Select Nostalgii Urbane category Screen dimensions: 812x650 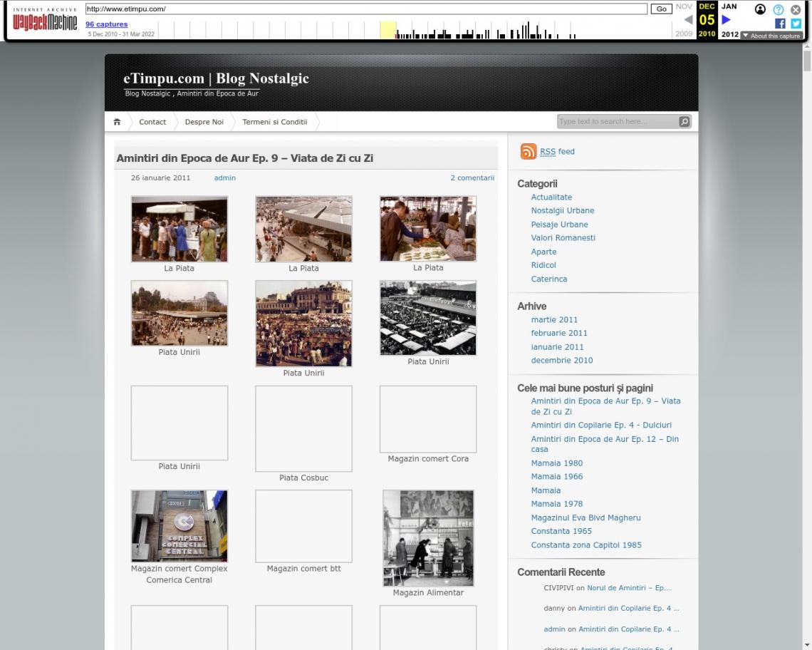pyautogui.click(x=562, y=211)
